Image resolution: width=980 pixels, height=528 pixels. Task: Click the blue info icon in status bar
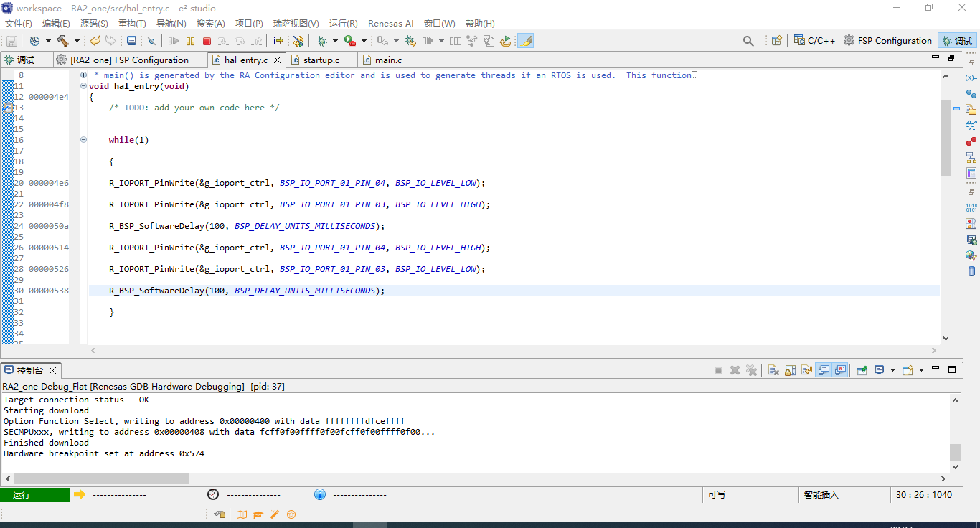click(x=320, y=494)
